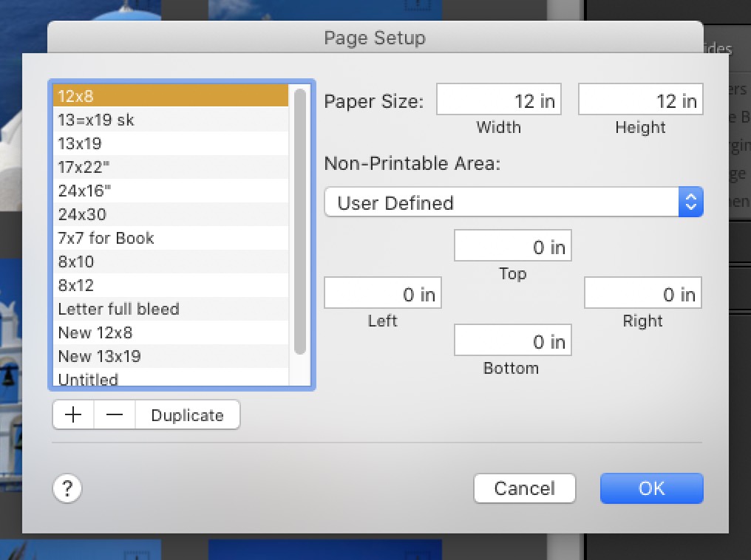Select the 24x30 list item

(x=170, y=214)
